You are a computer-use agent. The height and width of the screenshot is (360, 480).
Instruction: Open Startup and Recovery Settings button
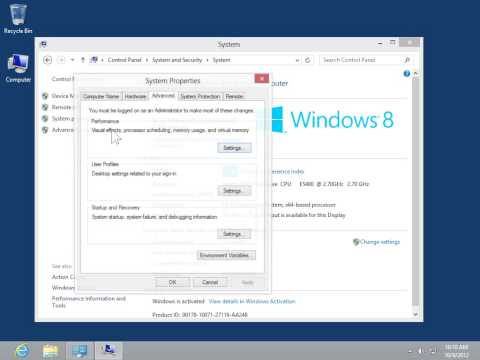(234, 234)
